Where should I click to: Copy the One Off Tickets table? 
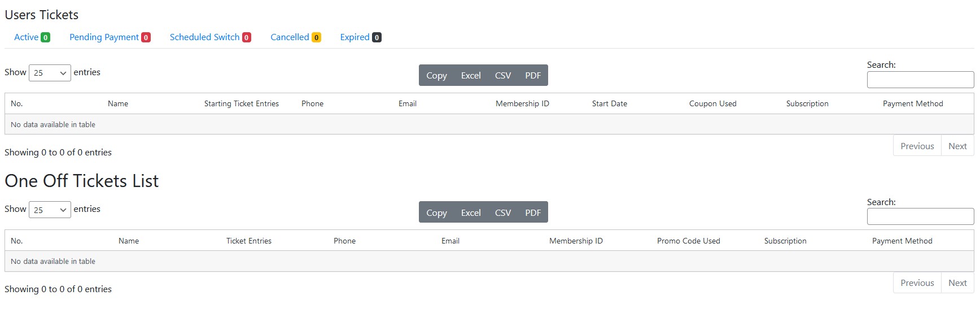(x=436, y=212)
